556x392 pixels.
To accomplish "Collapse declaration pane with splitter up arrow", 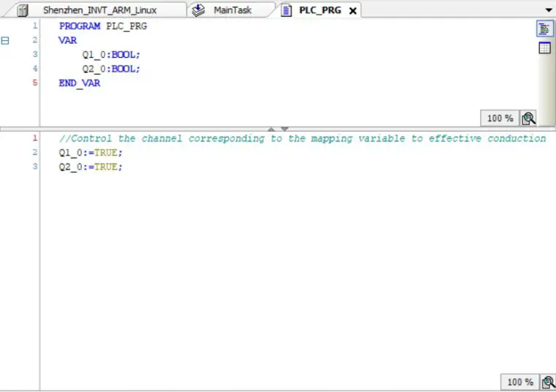I will pos(271,129).
